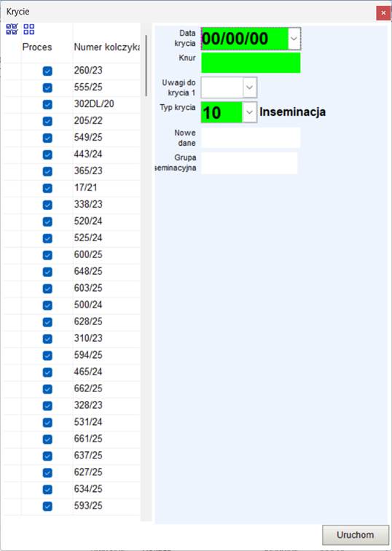Click the Uwagi do krycia 1 text box
The height and width of the screenshot is (551, 392).
click(222, 87)
